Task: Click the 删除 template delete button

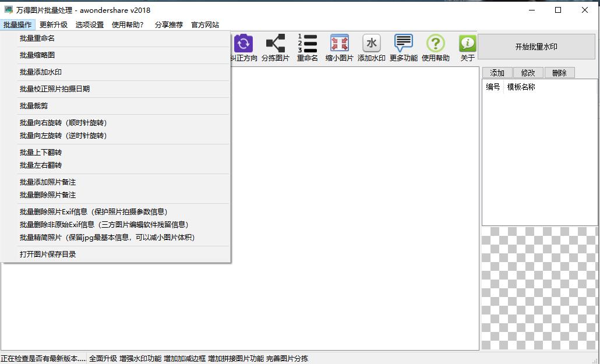Action: click(560, 72)
